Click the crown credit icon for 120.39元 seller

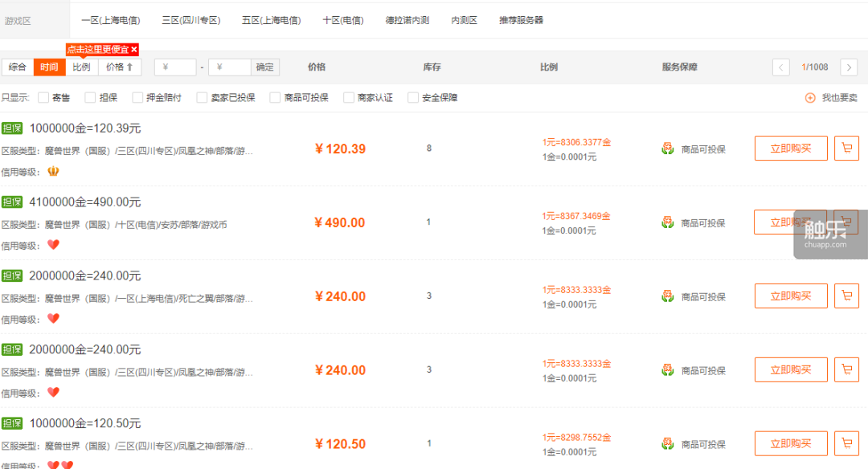point(53,171)
